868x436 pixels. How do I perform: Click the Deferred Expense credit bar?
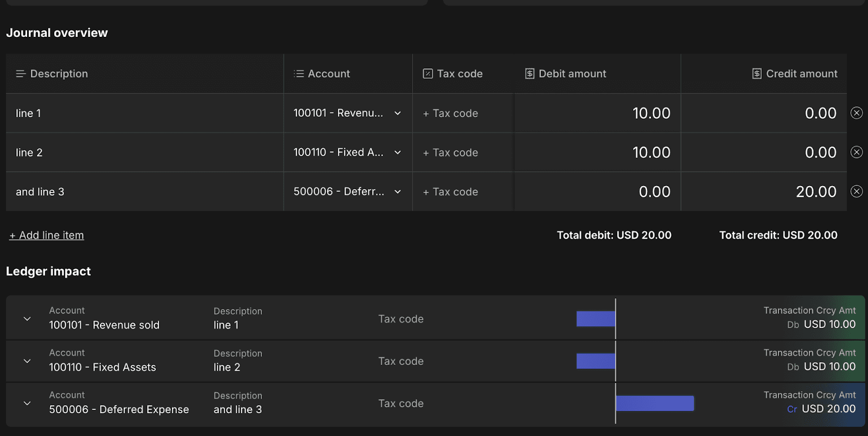point(655,403)
